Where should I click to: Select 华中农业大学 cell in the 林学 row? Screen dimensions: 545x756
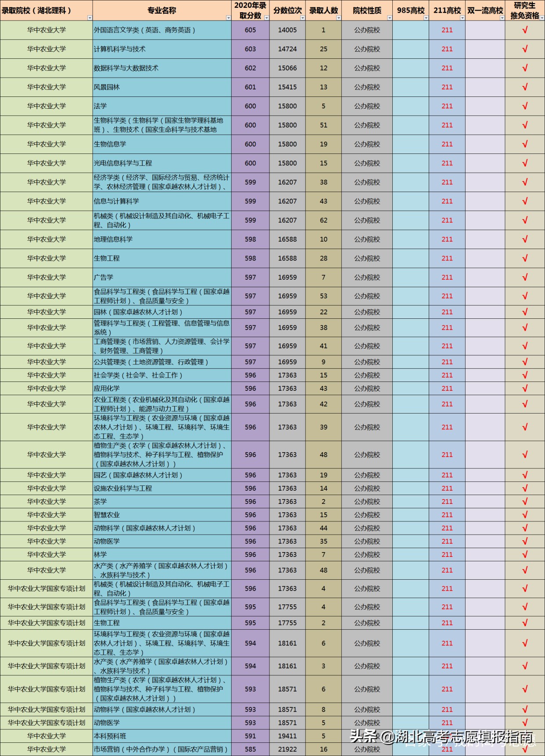47,555
